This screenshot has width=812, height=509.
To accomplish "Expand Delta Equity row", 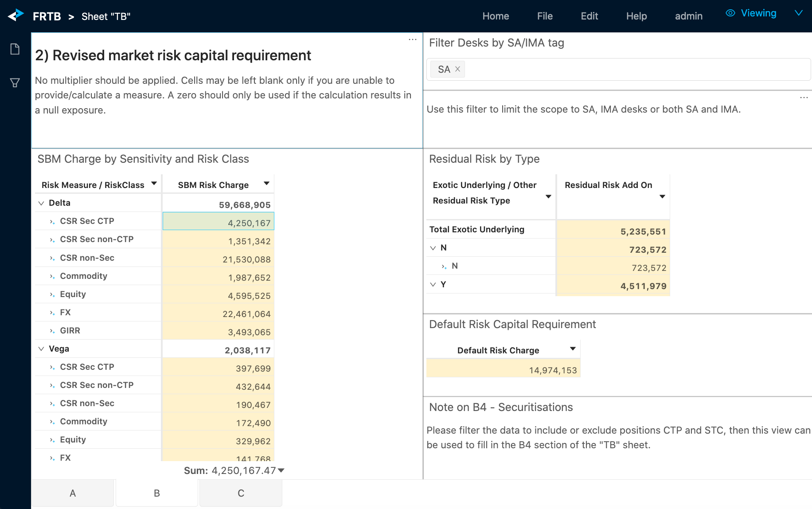I will click(52, 294).
